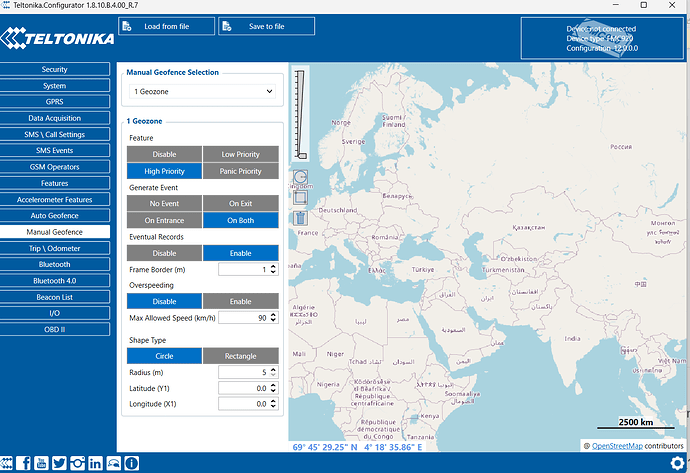Click the Load from file button
Screen dimensions: 690x473
pyautogui.click(x=166, y=26)
